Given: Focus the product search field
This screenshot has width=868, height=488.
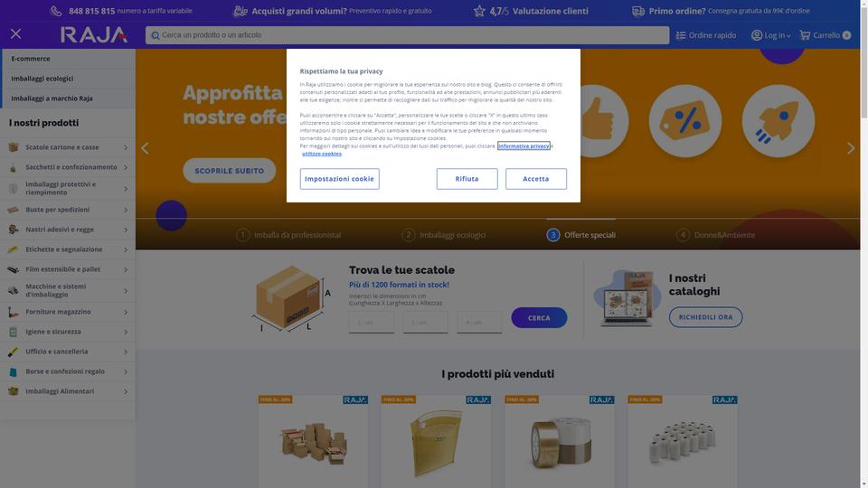Looking at the screenshot, I should pos(407,35).
